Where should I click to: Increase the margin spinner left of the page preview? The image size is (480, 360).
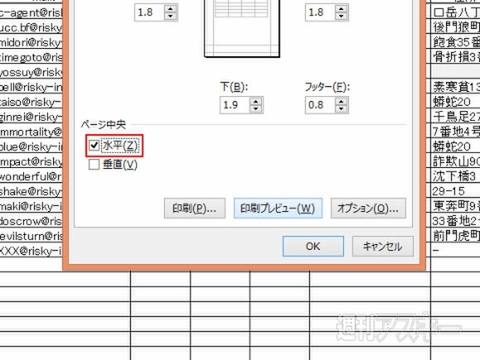click(171, 9)
